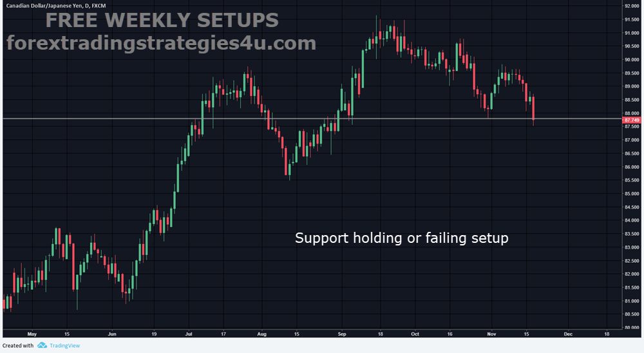
Task: Select the red 87.749 price label
Action: click(631, 120)
